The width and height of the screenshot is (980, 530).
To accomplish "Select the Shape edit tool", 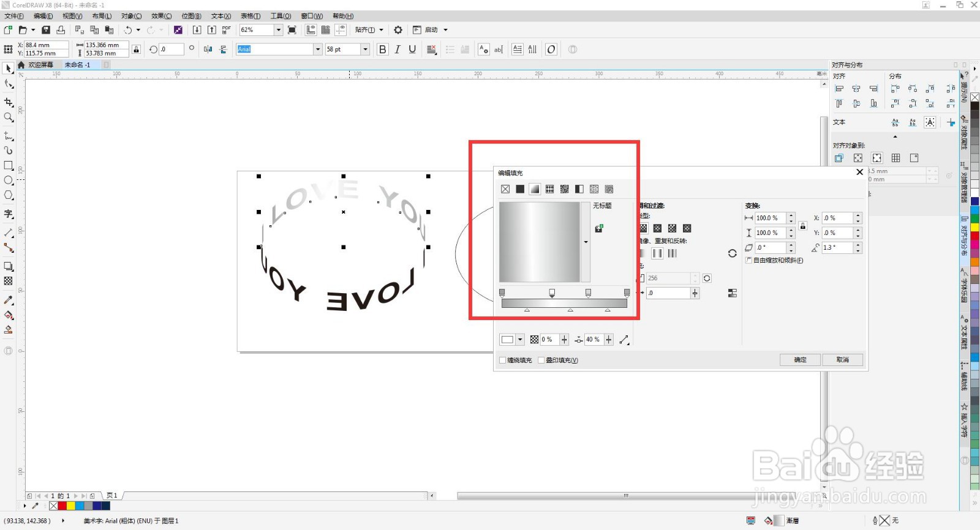I will 9,84.
